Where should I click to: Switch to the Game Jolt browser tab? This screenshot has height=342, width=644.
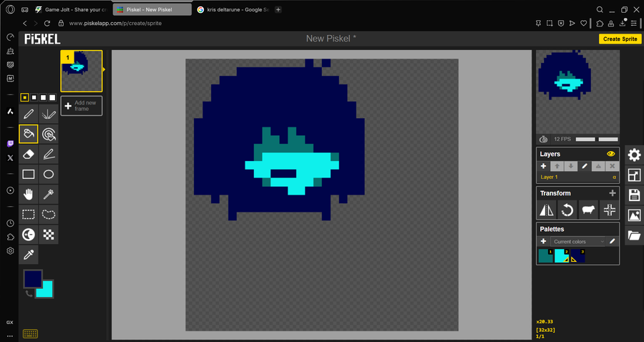[70, 9]
